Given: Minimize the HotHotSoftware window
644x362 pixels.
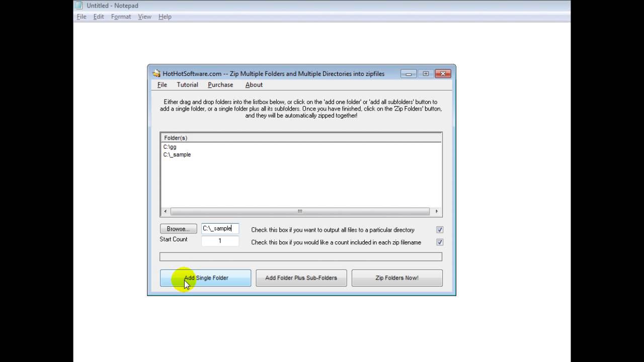Looking at the screenshot, I should pyautogui.click(x=409, y=73).
